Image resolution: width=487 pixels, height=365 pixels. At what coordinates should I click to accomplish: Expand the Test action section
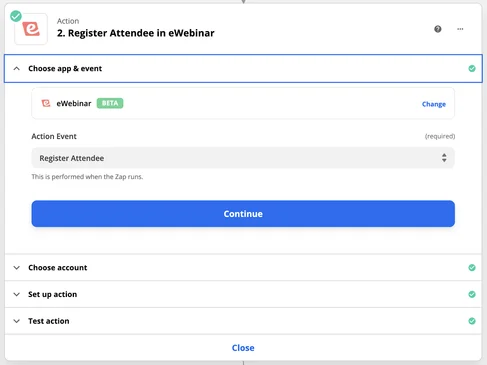16,321
